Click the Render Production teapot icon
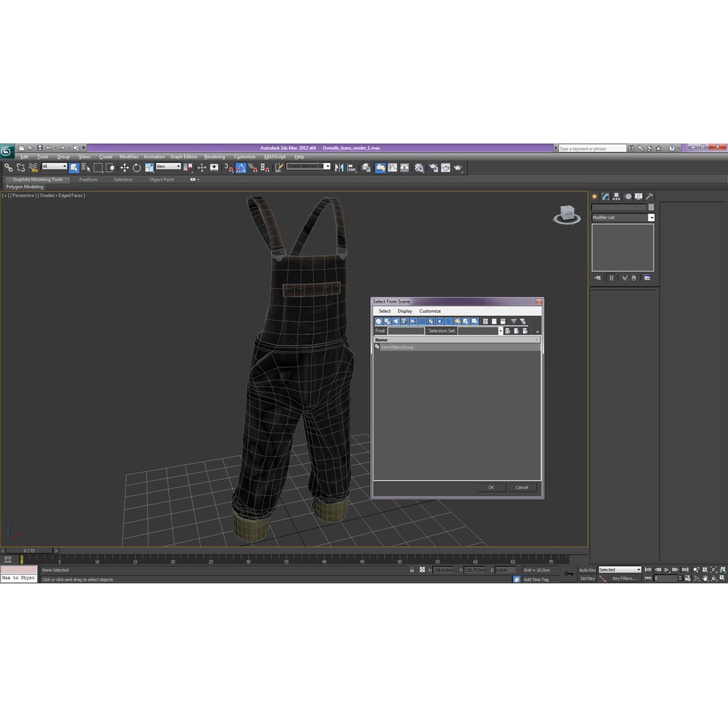The height and width of the screenshot is (728, 728). pyautogui.click(x=458, y=168)
